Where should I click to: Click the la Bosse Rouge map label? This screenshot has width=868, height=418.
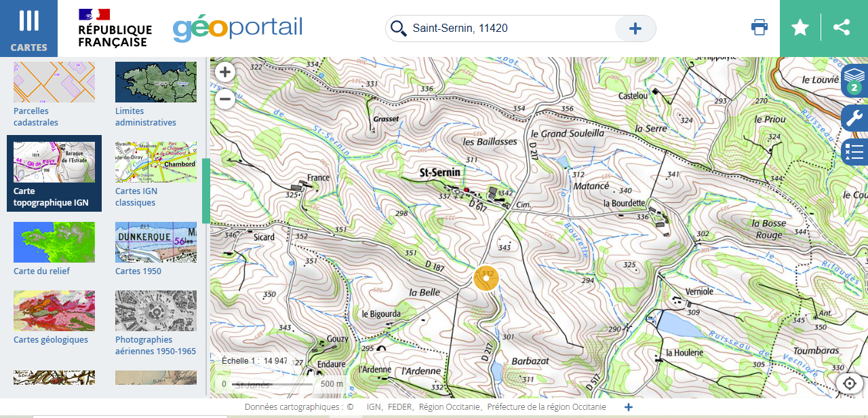769,229
